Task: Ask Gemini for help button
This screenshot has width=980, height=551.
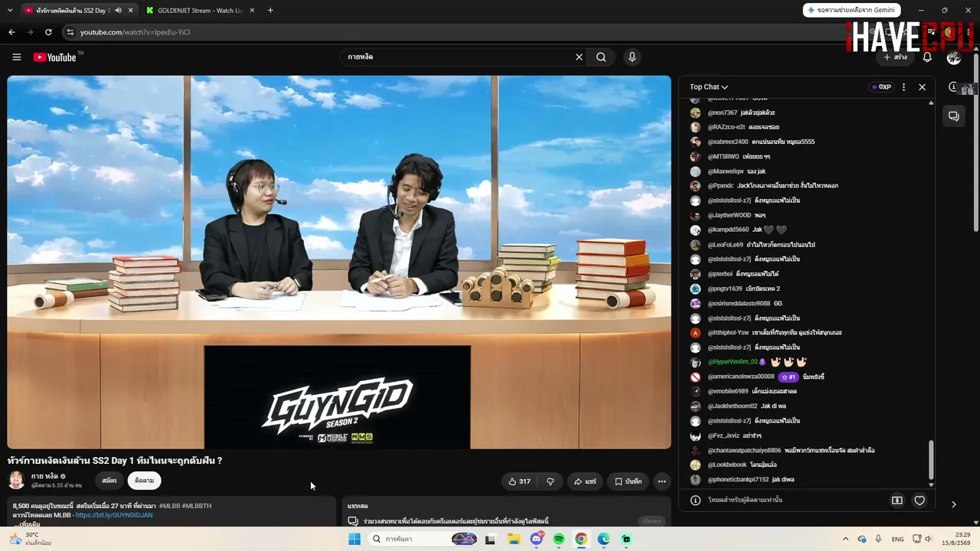Action: [x=852, y=11]
